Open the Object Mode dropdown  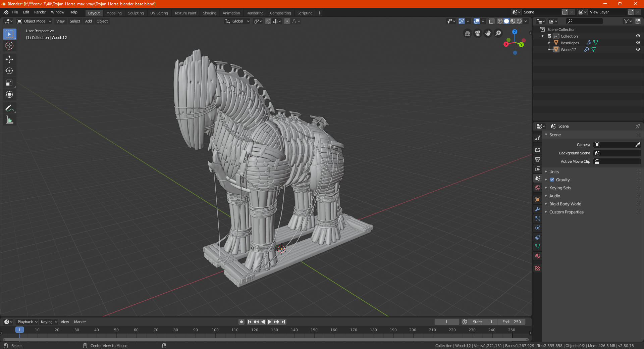click(34, 21)
